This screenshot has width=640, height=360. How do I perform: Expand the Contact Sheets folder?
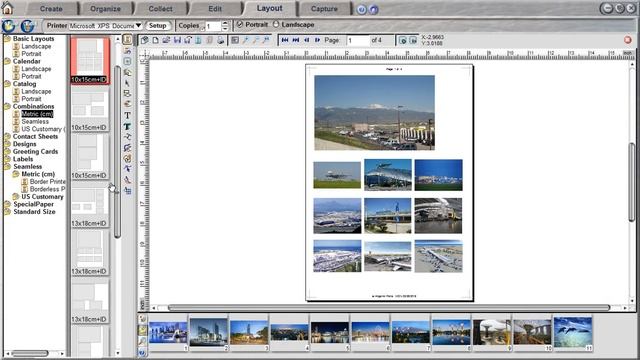[7, 136]
